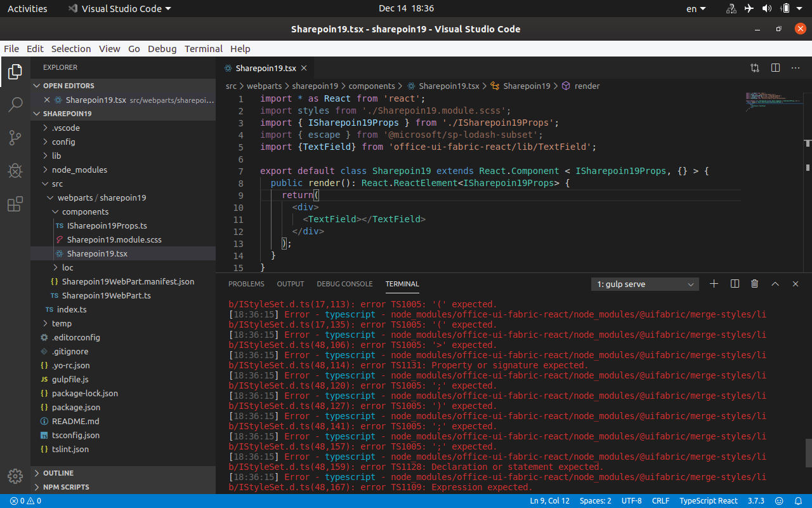Switch to the PROBLEMS tab
Image resolution: width=812 pixels, height=508 pixels.
point(246,284)
